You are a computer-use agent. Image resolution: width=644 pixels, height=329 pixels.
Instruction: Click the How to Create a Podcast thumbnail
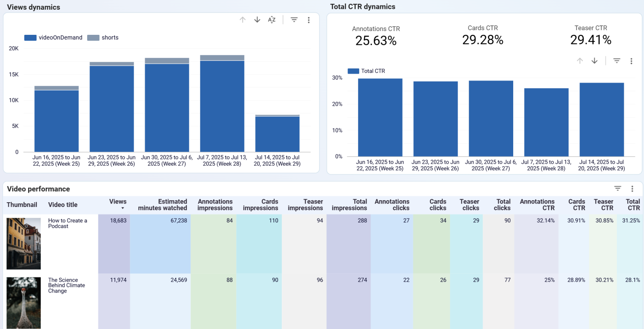[x=23, y=243]
